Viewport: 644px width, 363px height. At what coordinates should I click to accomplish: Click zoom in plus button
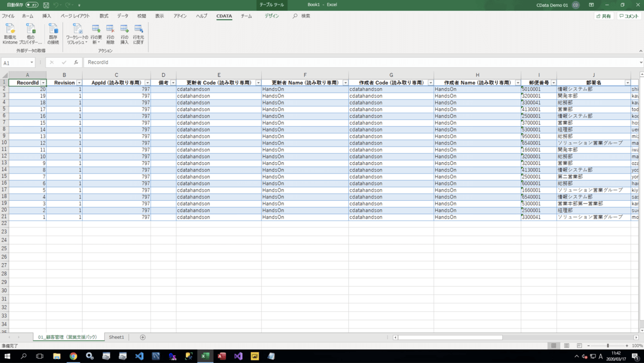pos(627,346)
